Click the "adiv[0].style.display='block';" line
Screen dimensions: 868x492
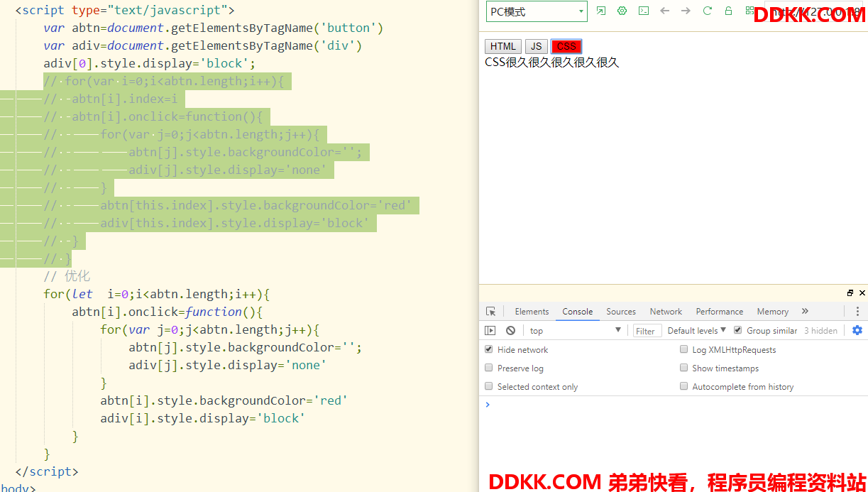[x=150, y=63]
